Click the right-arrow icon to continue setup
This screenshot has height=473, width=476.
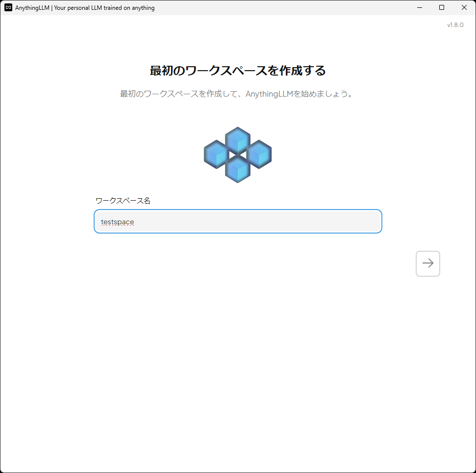coord(427,263)
